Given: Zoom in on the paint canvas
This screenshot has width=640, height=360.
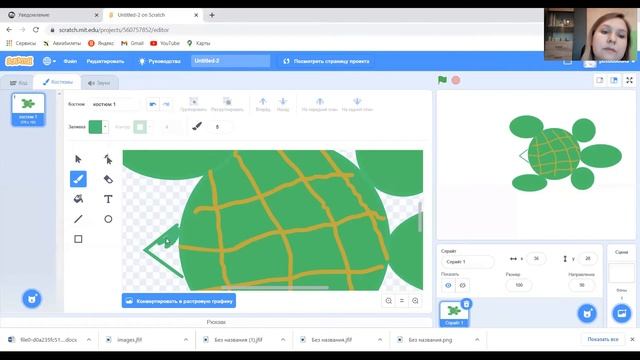Looking at the screenshot, I should pyautogui.click(x=415, y=301).
